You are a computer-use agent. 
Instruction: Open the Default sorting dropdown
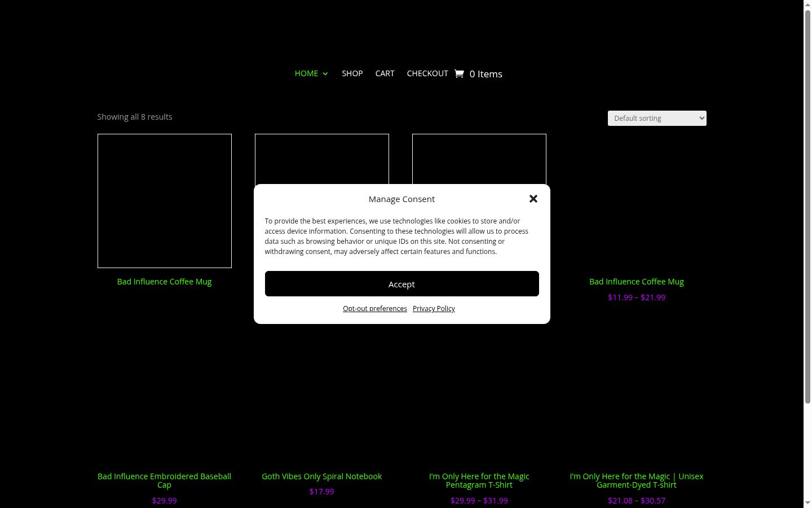[x=657, y=118]
